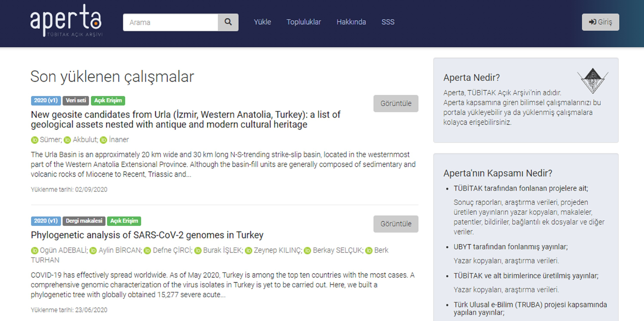The width and height of the screenshot is (644, 321).
Task: Click the Giriş login button
Action: pyautogui.click(x=600, y=22)
